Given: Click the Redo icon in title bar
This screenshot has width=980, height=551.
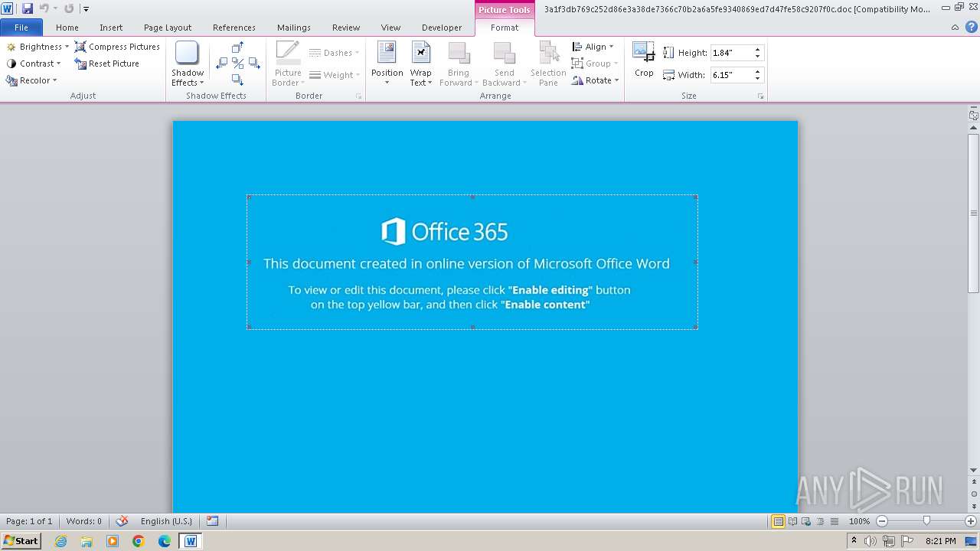Looking at the screenshot, I should [69, 8].
